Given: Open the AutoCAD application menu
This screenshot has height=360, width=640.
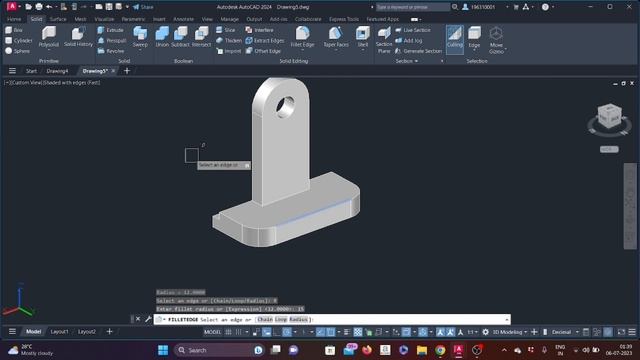Looking at the screenshot, I should click(x=12, y=7).
